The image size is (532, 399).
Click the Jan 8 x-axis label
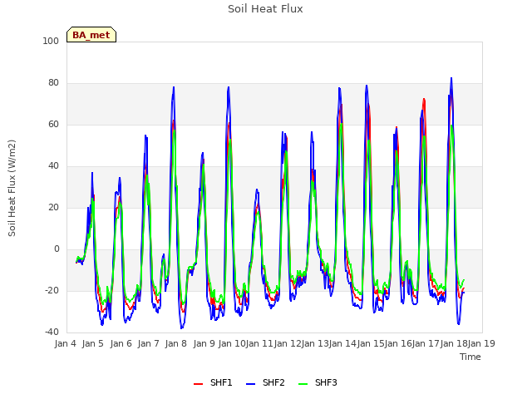pyautogui.click(x=176, y=343)
